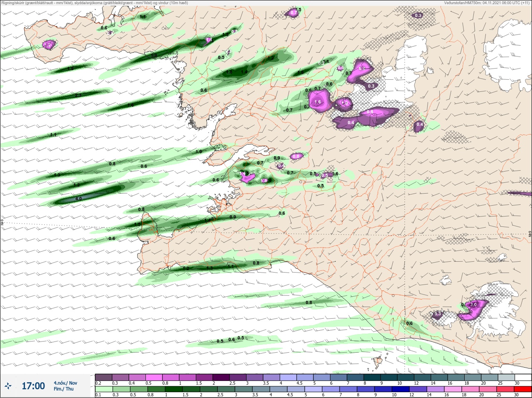The height and width of the screenshot is (398, 532).
Task: Select the deep blue 10 lower legend swatch
Action: 400,389
